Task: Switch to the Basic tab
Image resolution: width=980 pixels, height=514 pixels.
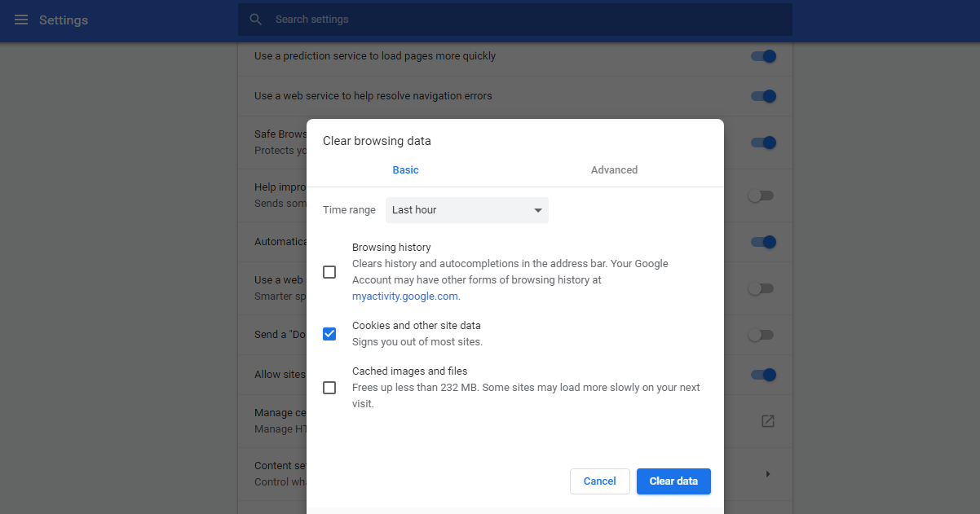Action: [x=405, y=170]
